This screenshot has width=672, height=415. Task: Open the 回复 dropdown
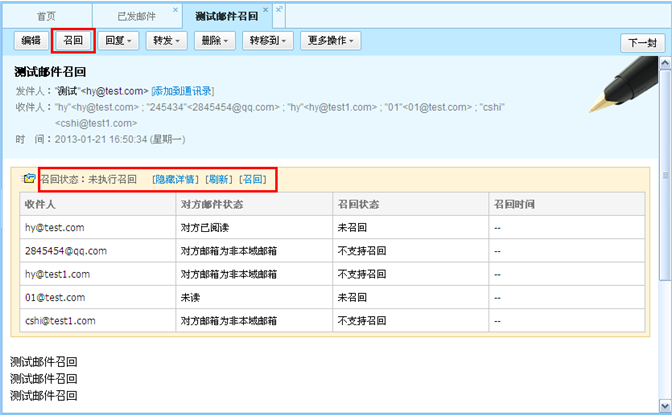pos(120,41)
